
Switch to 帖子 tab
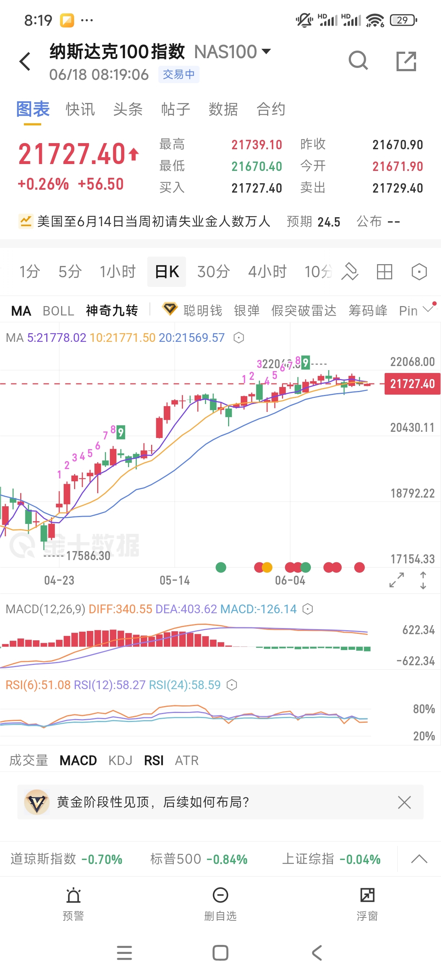tap(175, 109)
